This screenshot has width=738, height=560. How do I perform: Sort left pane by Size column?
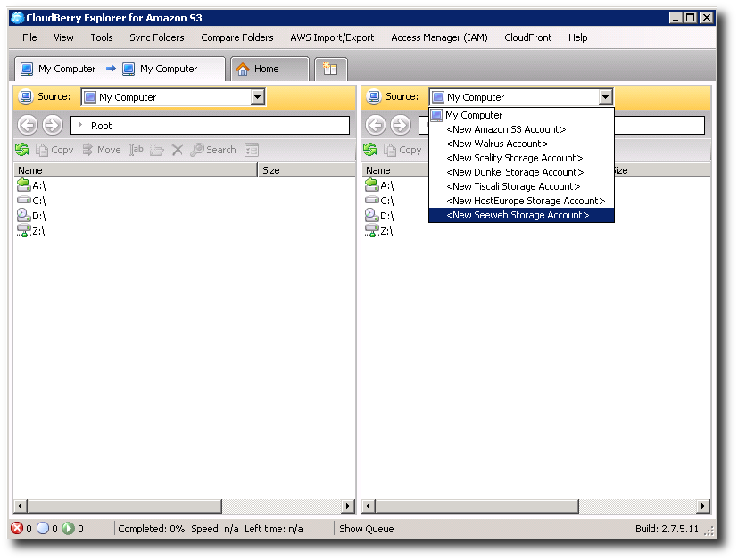[306, 170]
